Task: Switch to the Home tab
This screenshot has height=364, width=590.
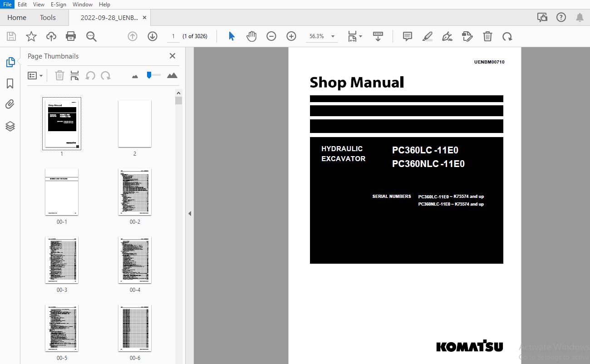Action: click(17, 18)
